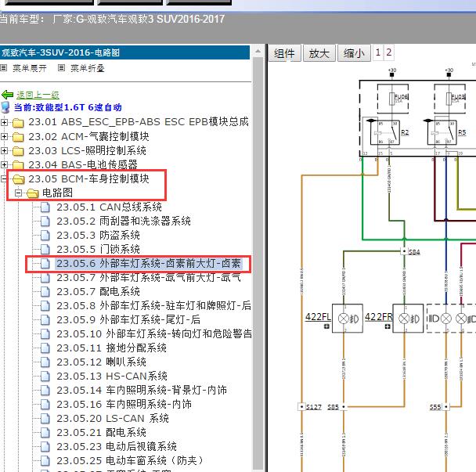Click the S85 splice label

coord(333,407)
